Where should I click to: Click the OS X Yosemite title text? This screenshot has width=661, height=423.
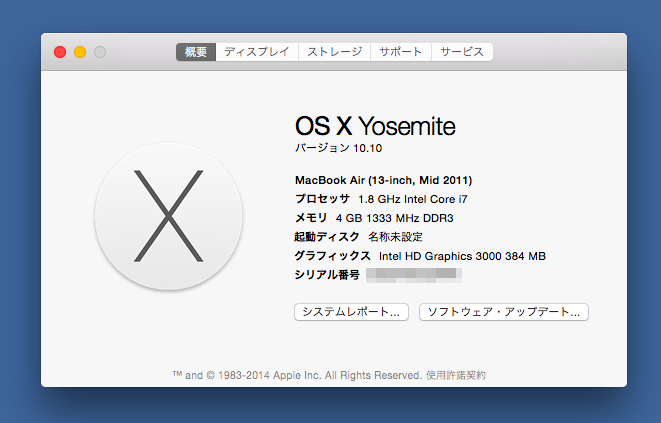click(375, 126)
